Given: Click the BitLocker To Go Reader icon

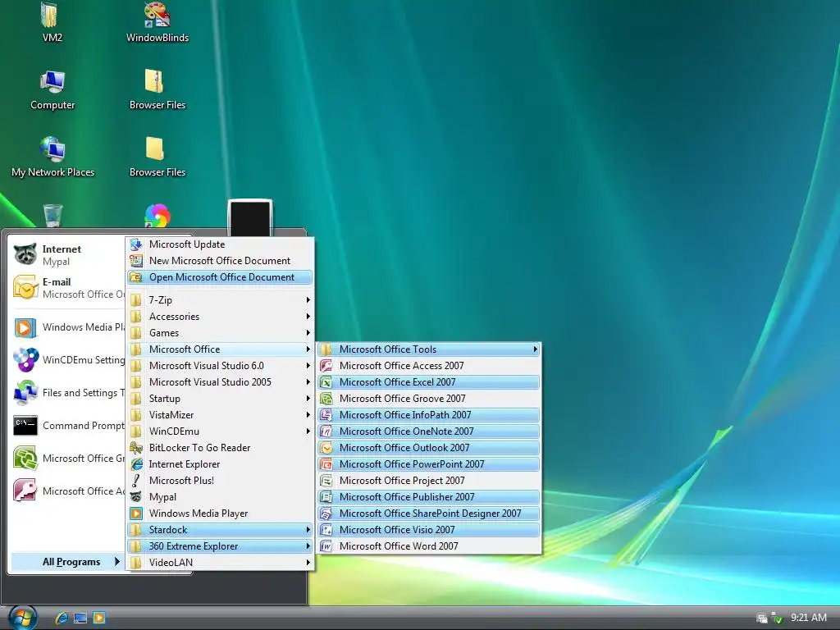Looking at the screenshot, I should click(x=136, y=448).
